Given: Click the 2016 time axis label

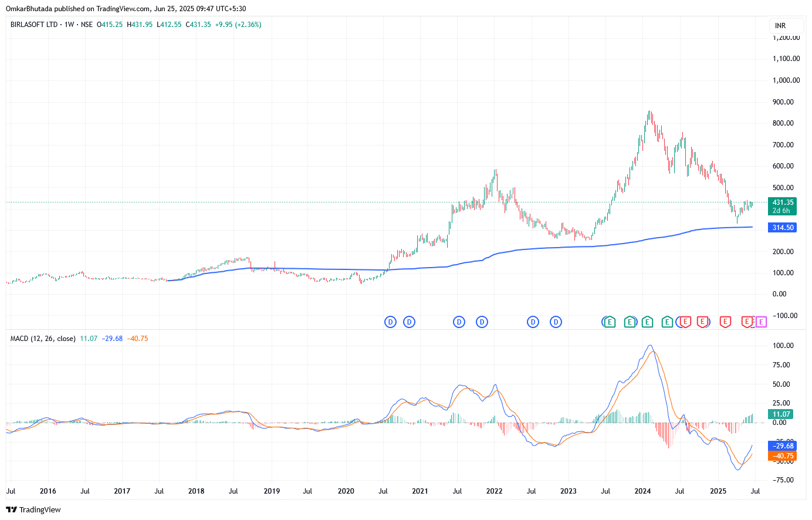Looking at the screenshot, I should coord(48,491).
